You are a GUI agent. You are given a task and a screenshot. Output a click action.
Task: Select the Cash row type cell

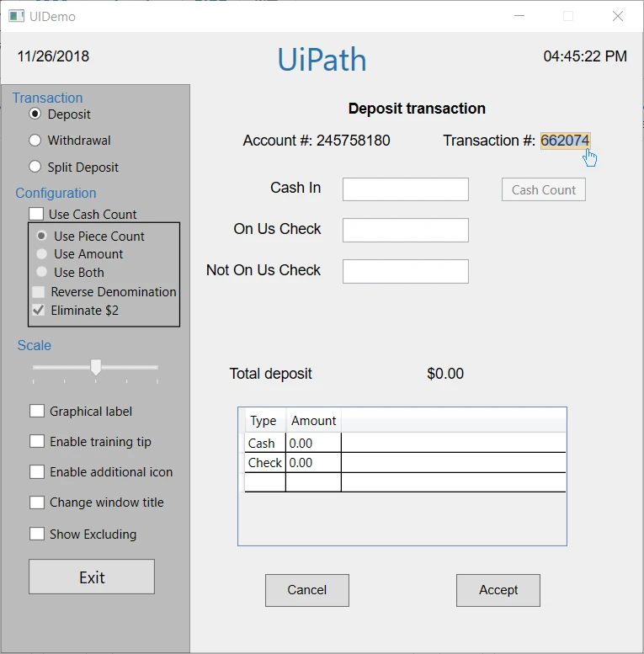[x=265, y=443]
